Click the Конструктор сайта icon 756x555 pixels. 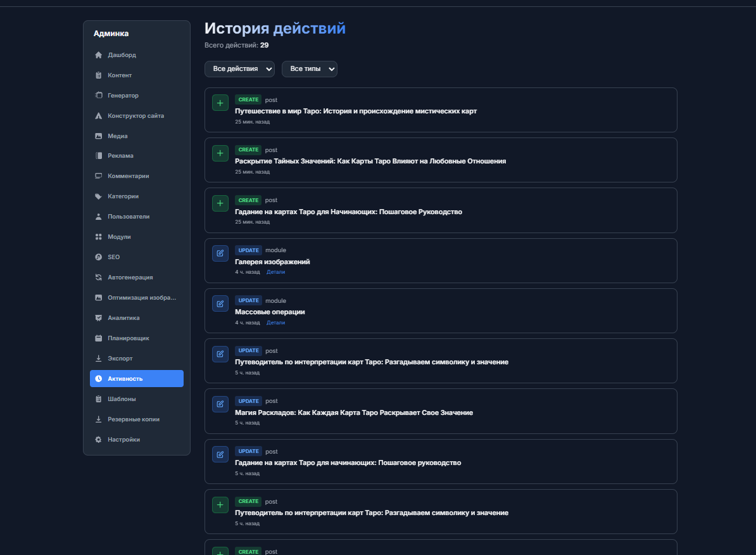tap(98, 116)
